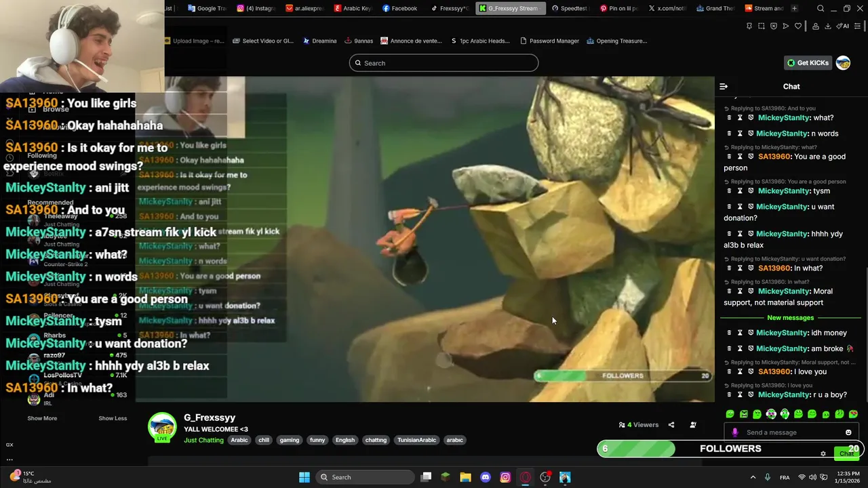Click the English tag
This screenshot has width=868, height=488.
345,440
